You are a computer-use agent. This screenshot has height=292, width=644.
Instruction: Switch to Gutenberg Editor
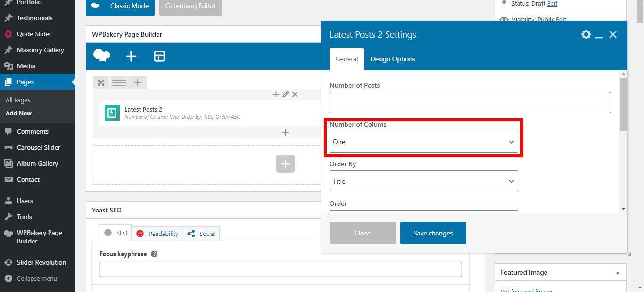[190, 6]
